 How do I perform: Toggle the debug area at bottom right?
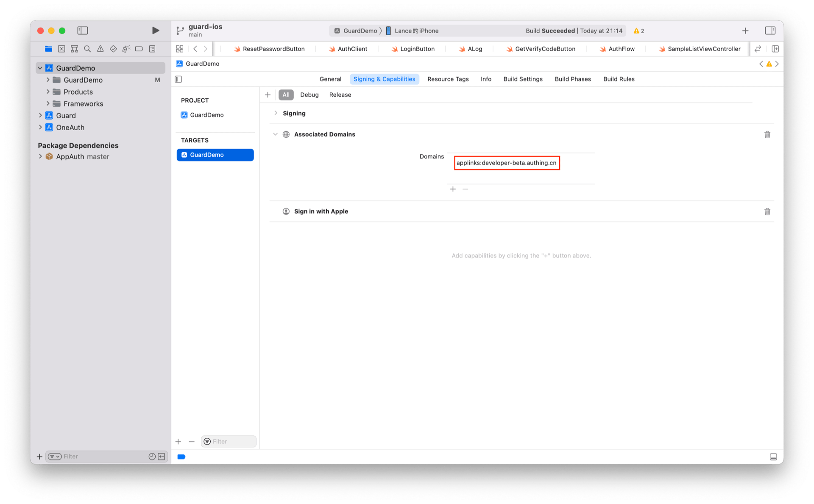click(x=773, y=457)
